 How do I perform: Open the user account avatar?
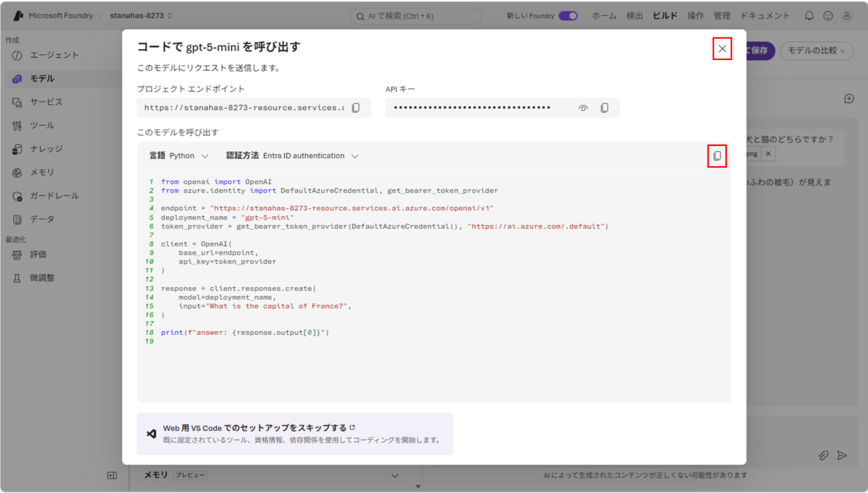tap(847, 16)
